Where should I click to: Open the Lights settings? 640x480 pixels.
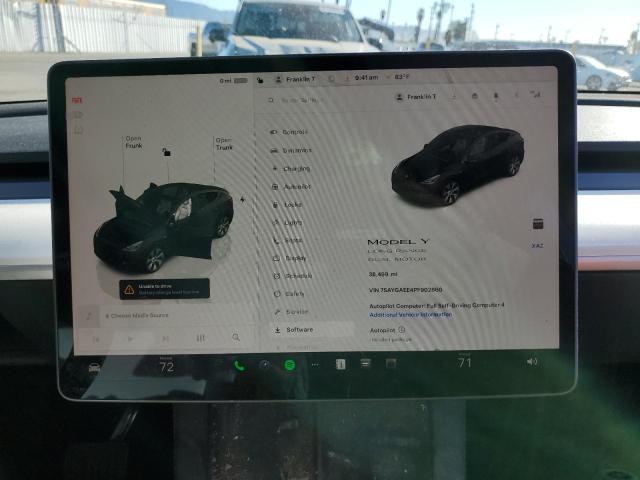coord(288,222)
